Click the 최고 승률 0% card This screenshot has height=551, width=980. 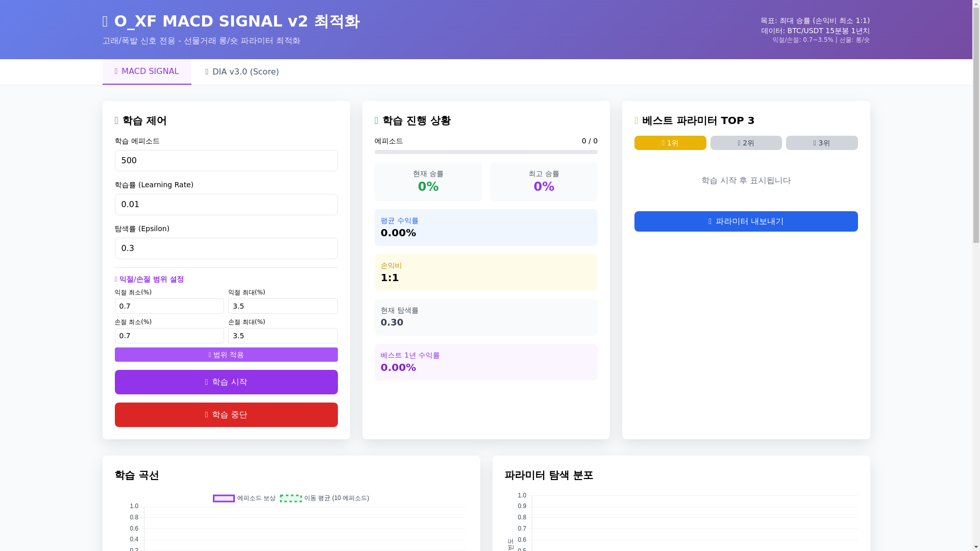coord(544,182)
